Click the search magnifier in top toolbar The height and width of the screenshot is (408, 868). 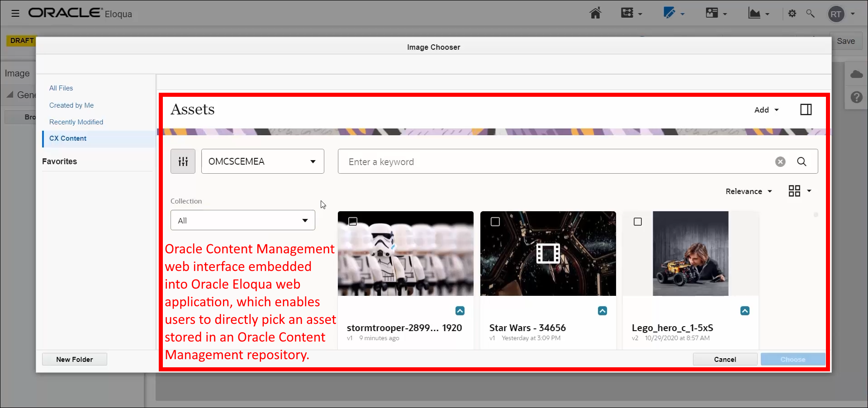pyautogui.click(x=810, y=14)
